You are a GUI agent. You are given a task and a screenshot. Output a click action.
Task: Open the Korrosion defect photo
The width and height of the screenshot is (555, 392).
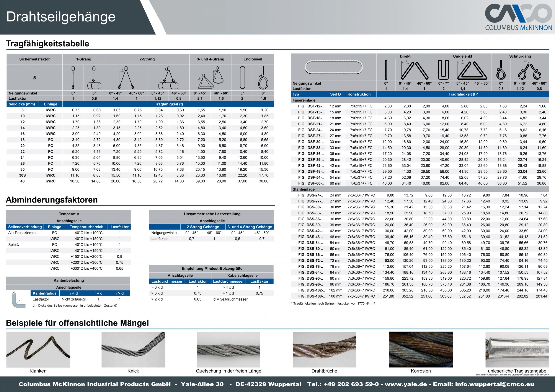click(421, 350)
